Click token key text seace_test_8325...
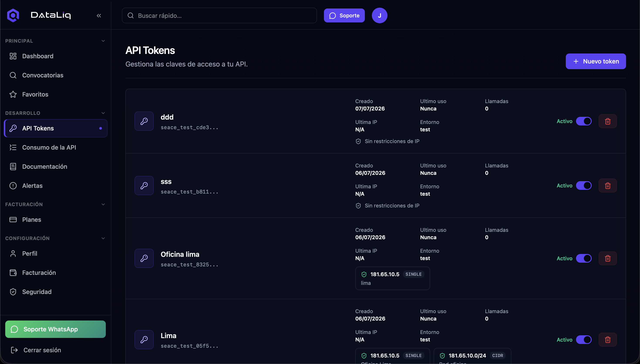The image size is (640, 364). pyautogui.click(x=189, y=264)
